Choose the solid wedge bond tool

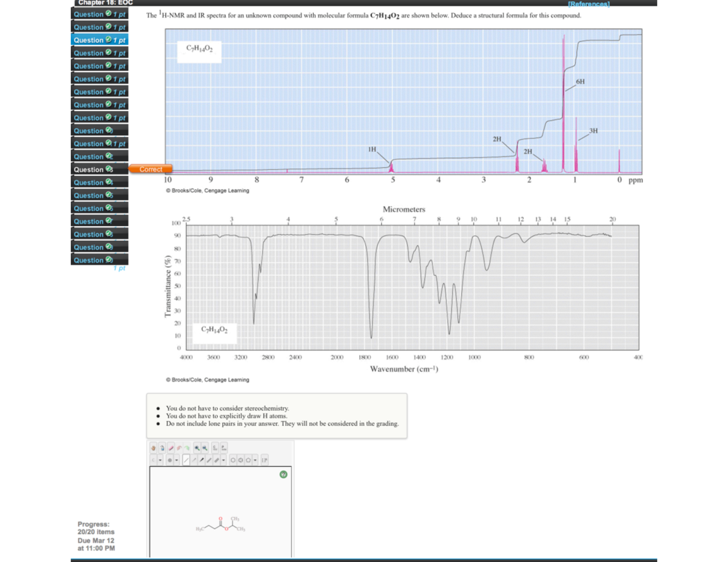click(x=203, y=460)
